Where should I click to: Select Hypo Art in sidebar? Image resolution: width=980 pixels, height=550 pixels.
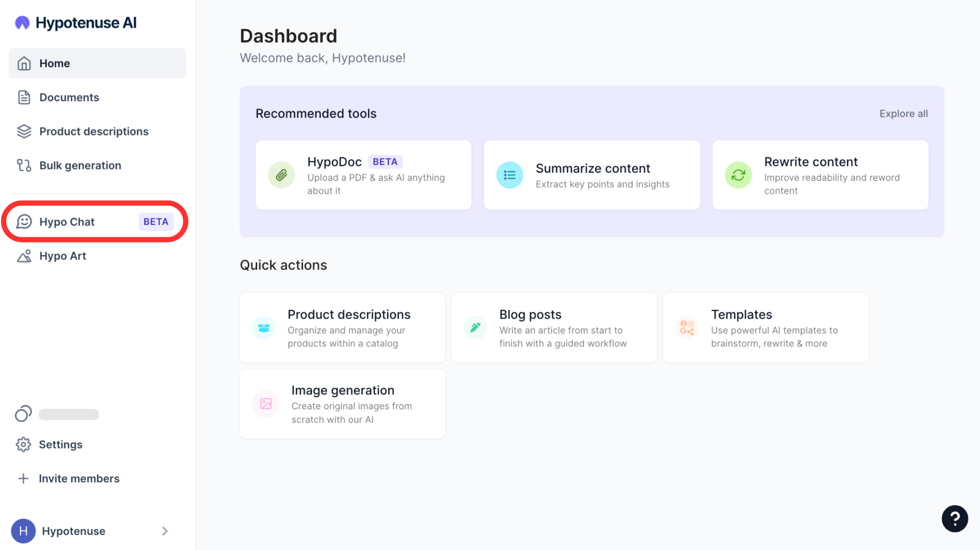coord(63,256)
